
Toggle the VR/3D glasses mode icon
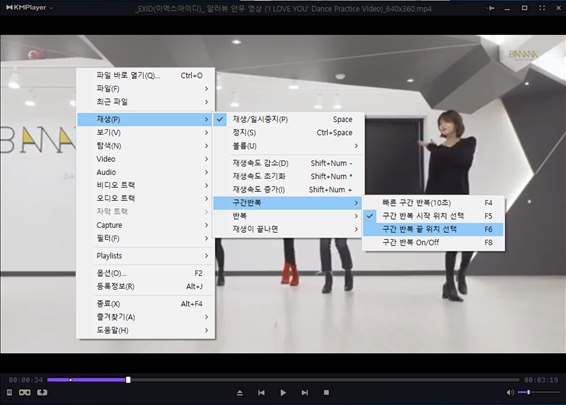(x=25, y=392)
